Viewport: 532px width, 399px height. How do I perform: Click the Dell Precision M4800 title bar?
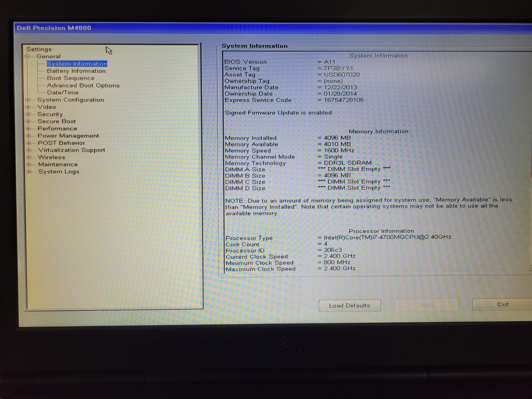point(273,28)
